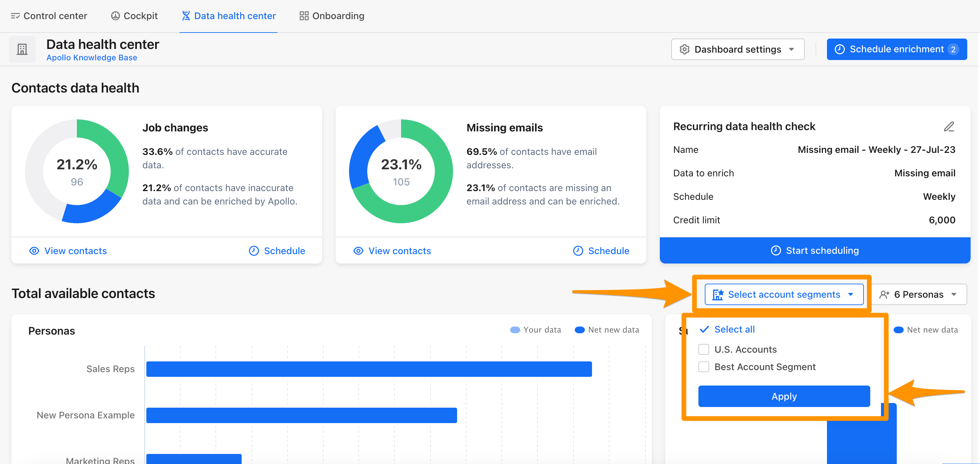Click Net new data legend in Personas chart

click(607, 330)
